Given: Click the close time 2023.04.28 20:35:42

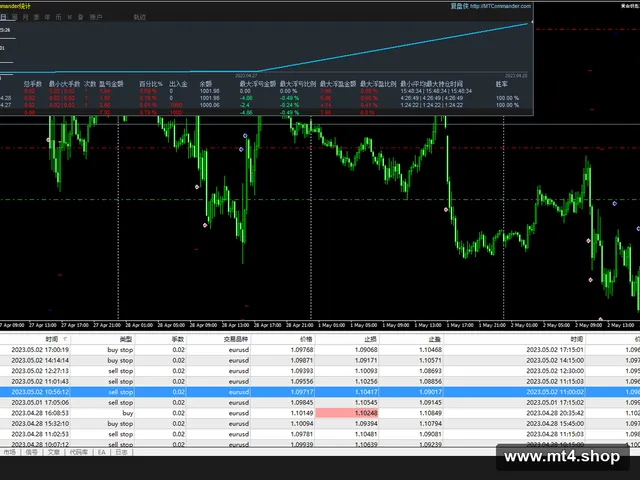Looking at the screenshot, I should click(x=555, y=413).
